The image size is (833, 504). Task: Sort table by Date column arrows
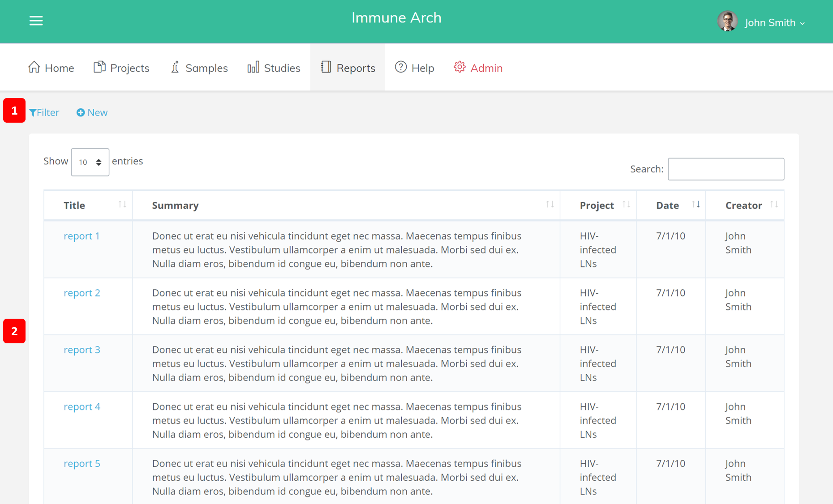pyautogui.click(x=696, y=205)
